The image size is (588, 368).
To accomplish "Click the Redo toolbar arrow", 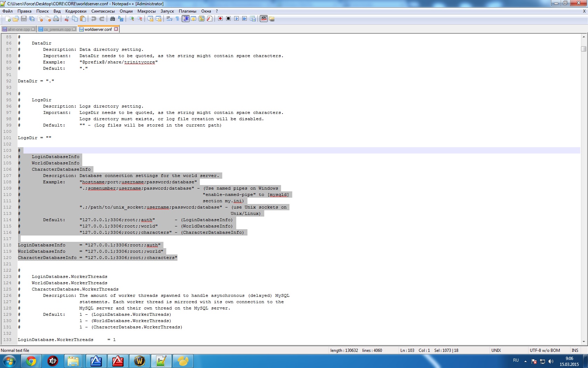I will pyautogui.click(x=102, y=19).
